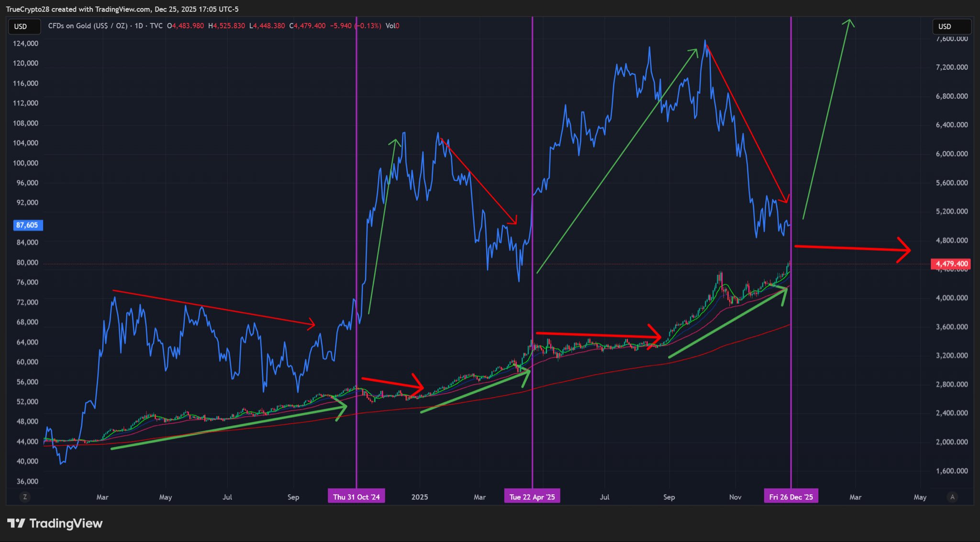Click the 2025 label on the time axis

420,497
